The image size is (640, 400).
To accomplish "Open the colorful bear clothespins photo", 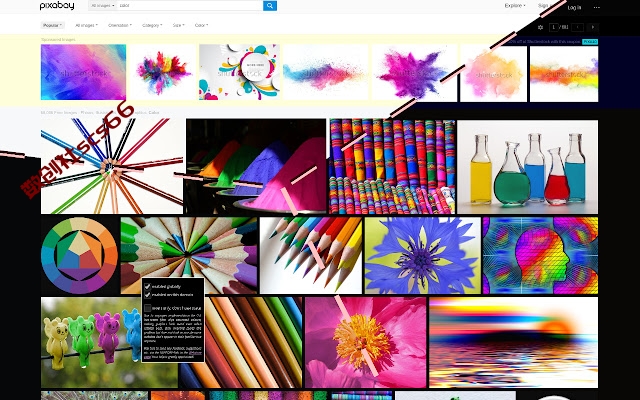I will (x=91, y=342).
